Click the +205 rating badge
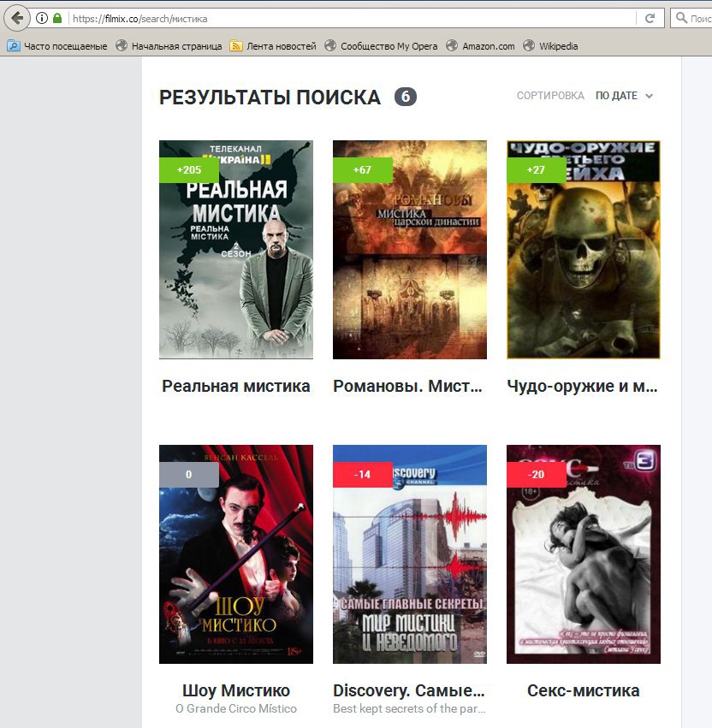This screenshot has width=712, height=728. [189, 170]
